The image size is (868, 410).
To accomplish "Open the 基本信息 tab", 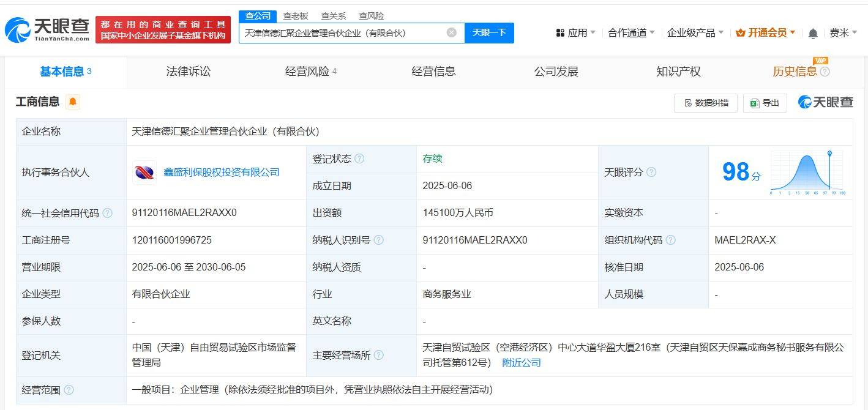I will tap(65, 72).
